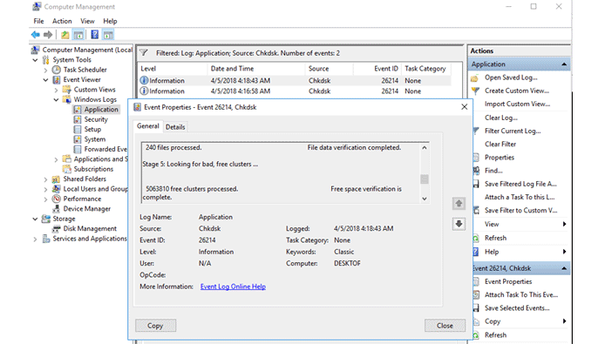Viewport: 605px width, 364px height.
Task: Collapse the Application actions section
Action: (564, 64)
